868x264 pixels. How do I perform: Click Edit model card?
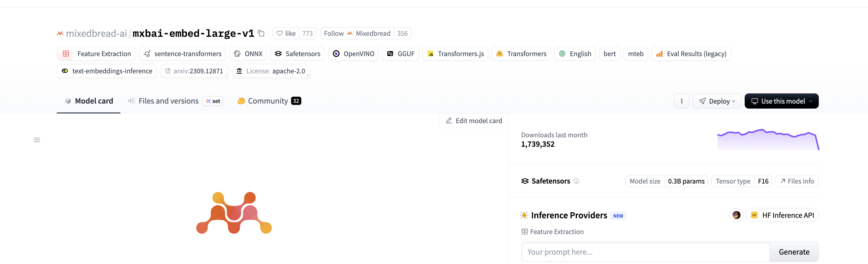(474, 121)
